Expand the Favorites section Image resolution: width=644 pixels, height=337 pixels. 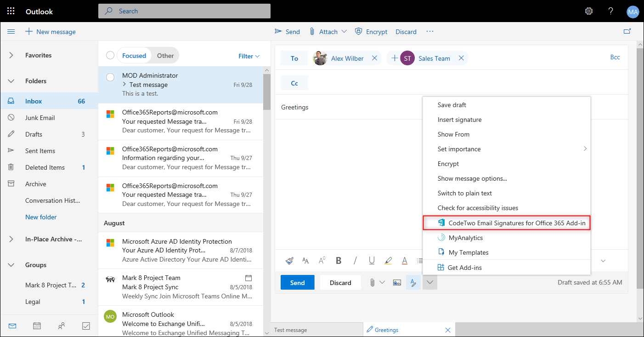pyautogui.click(x=11, y=55)
